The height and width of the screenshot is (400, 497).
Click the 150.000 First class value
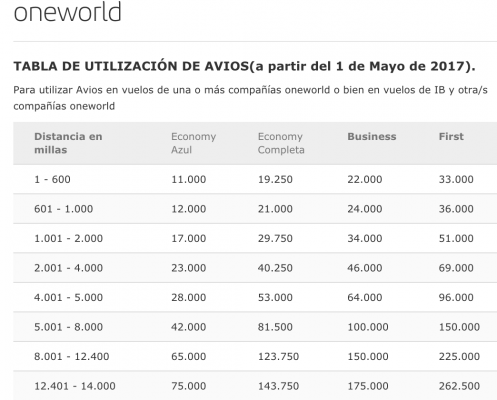click(x=459, y=327)
